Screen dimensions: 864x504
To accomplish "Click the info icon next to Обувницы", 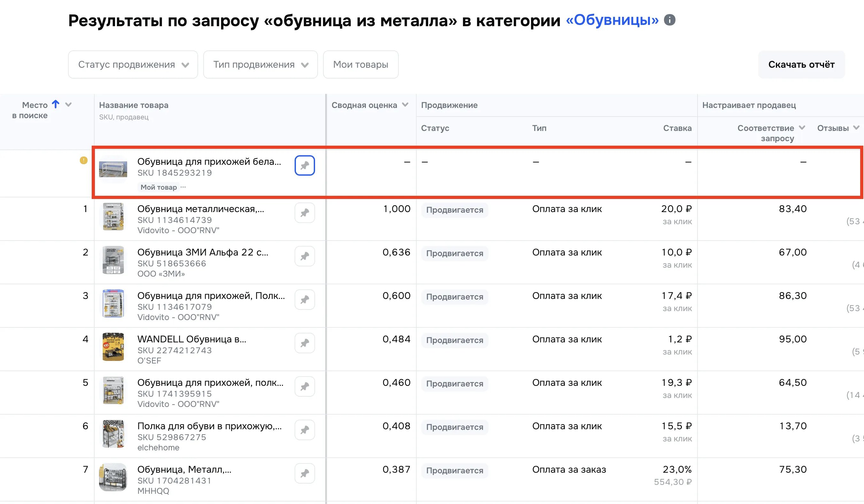I will click(669, 20).
